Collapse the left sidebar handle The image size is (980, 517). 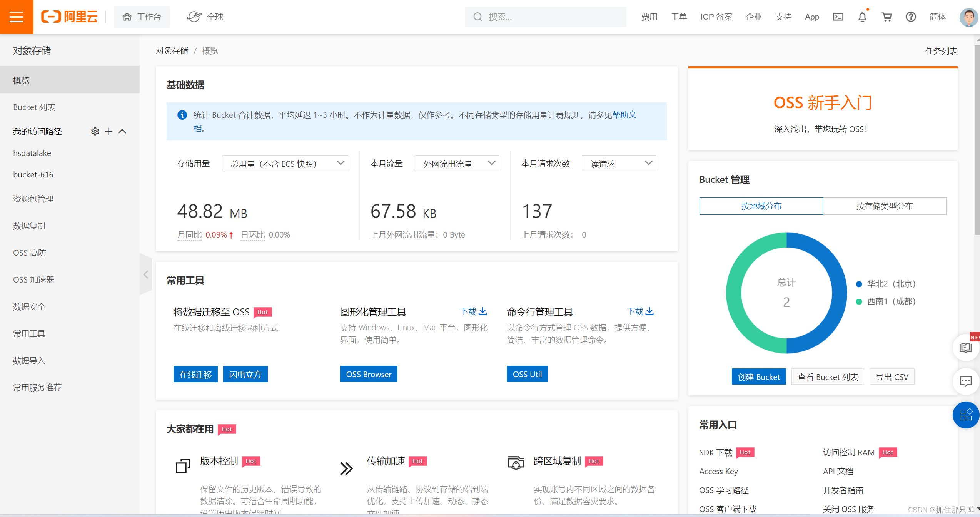coord(146,274)
